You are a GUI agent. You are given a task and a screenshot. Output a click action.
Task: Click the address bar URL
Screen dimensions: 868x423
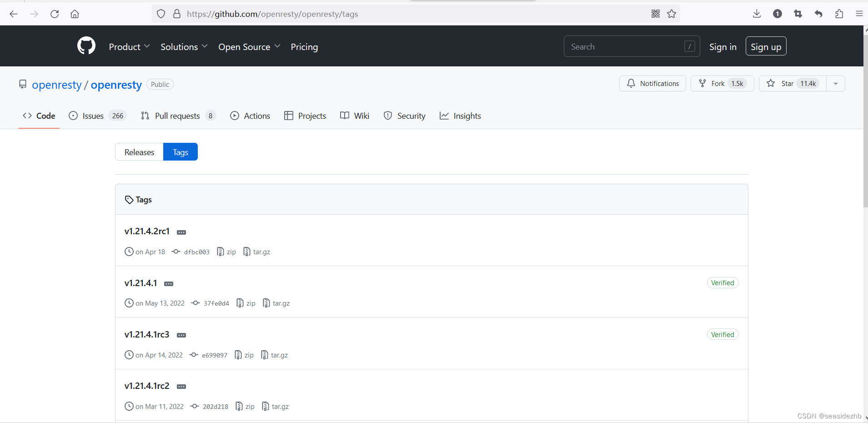[272, 14]
